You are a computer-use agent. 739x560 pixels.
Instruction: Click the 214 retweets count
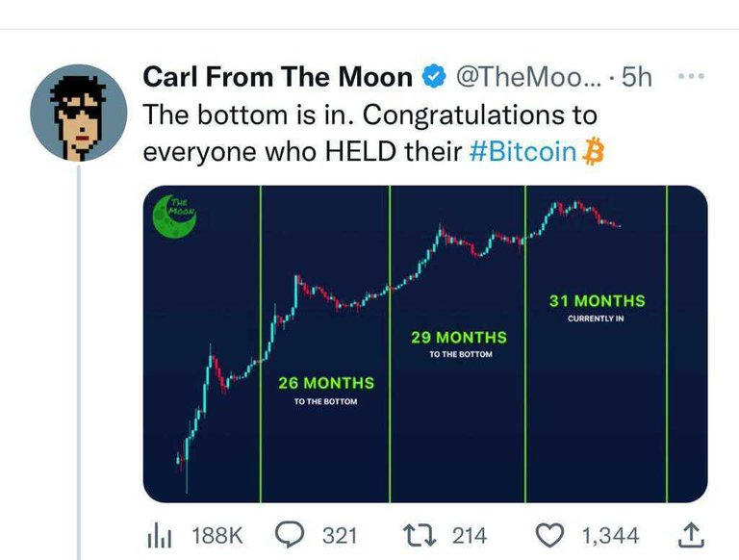[x=469, y=535]
